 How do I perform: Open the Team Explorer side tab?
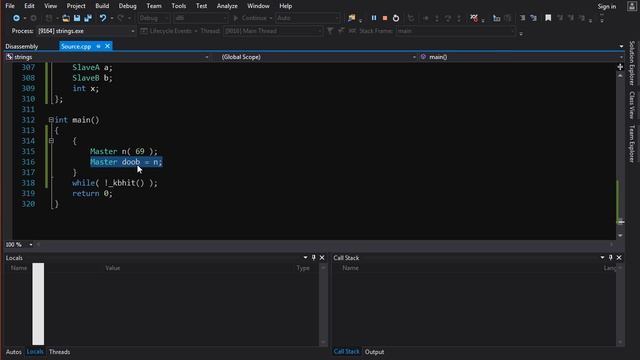click(x=632, y=144)
